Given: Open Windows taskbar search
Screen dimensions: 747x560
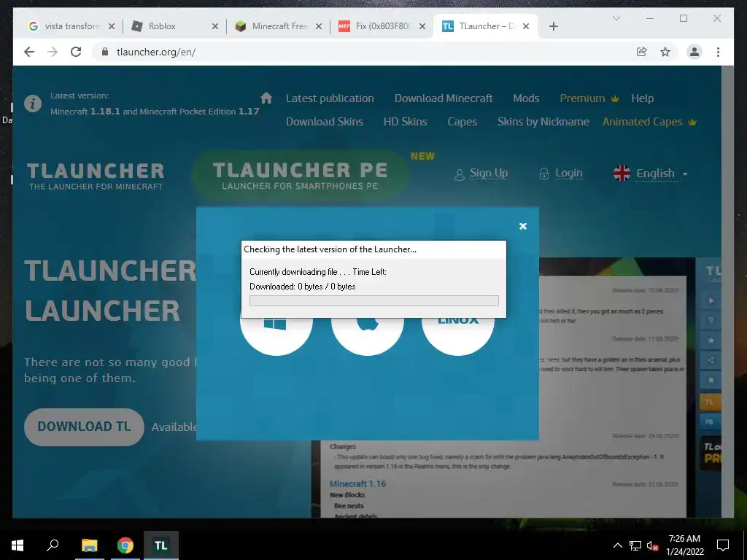Looking at the screenshot, I should (53, 545).
